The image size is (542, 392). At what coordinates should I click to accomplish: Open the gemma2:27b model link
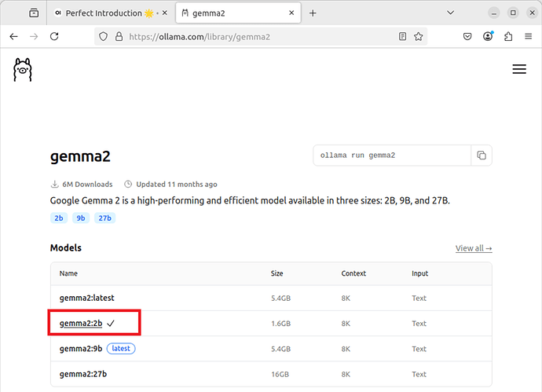[83, 374]
